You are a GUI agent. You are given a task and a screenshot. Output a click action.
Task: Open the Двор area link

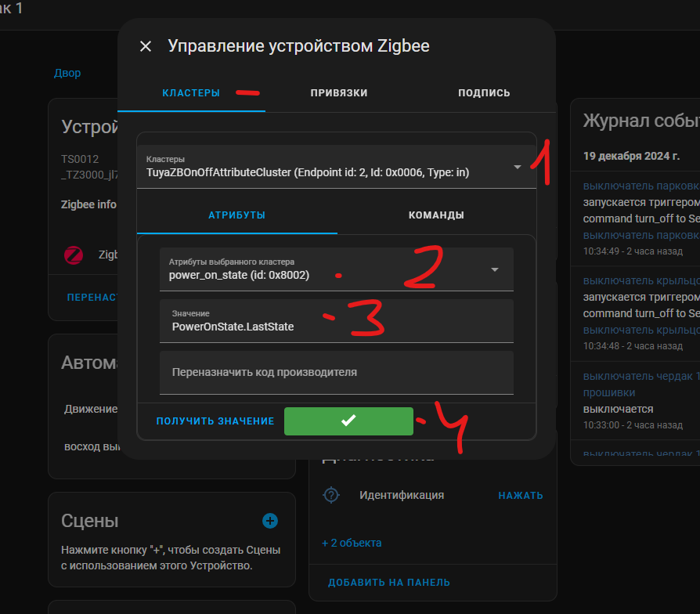67,73
